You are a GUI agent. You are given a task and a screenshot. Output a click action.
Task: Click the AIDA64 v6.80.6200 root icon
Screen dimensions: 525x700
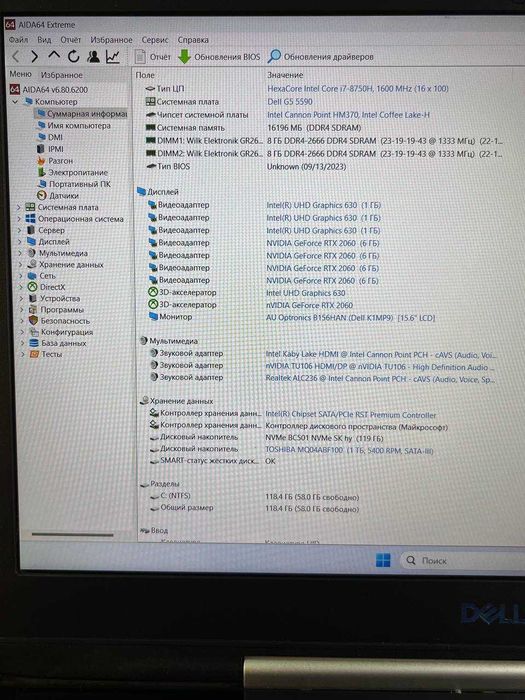15,89
